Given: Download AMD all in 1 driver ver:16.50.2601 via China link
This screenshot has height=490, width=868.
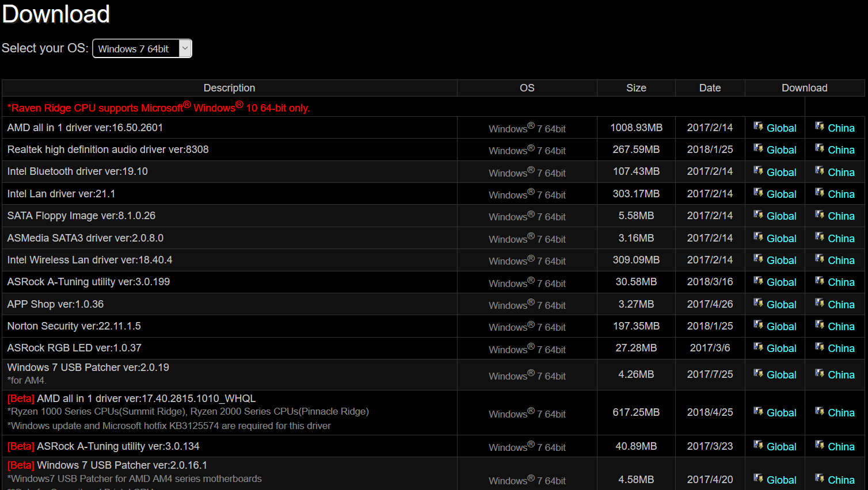Looking at the screenshot, I should pyautogui.click(x=841, y=128).
